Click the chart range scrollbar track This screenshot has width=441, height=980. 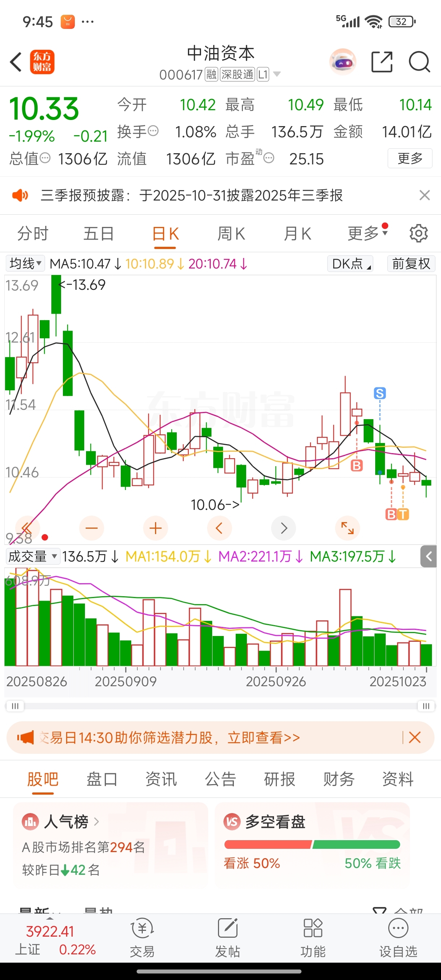pyautogui.click(x=221, y=706)
